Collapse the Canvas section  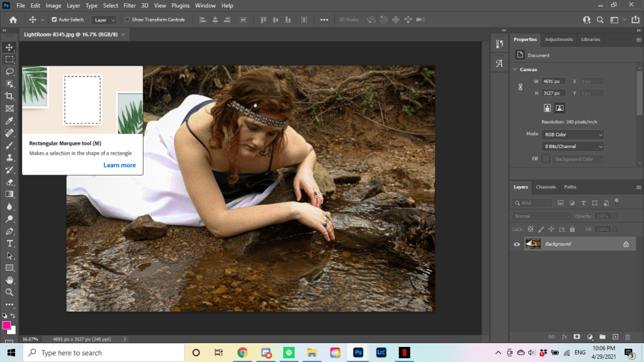[x=515, y=69]
